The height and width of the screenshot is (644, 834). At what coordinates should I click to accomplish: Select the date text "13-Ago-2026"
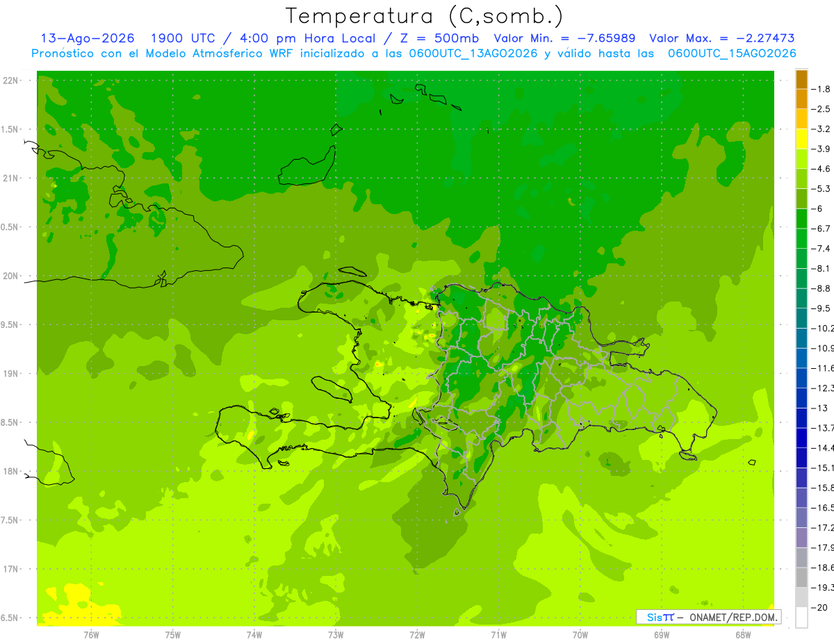88,38
